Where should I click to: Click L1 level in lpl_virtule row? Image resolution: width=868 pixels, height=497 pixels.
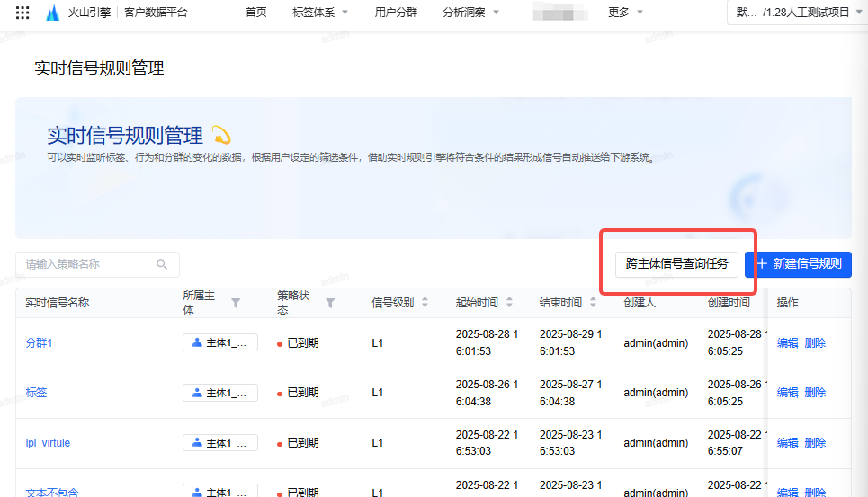tap(378, 443)
